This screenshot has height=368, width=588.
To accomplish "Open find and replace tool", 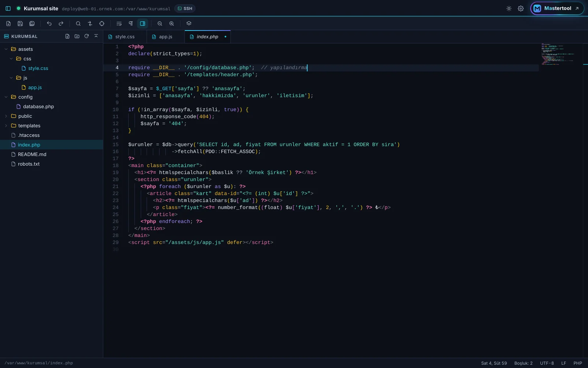I will point(90,24).
